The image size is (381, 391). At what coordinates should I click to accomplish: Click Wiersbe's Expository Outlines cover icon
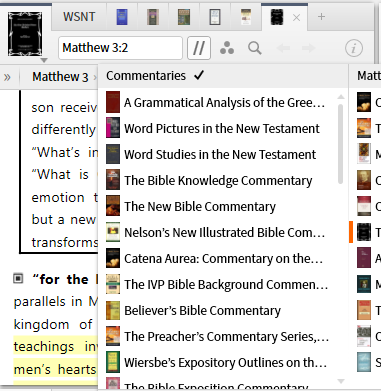pyautogui.click(x=113, y=362)
